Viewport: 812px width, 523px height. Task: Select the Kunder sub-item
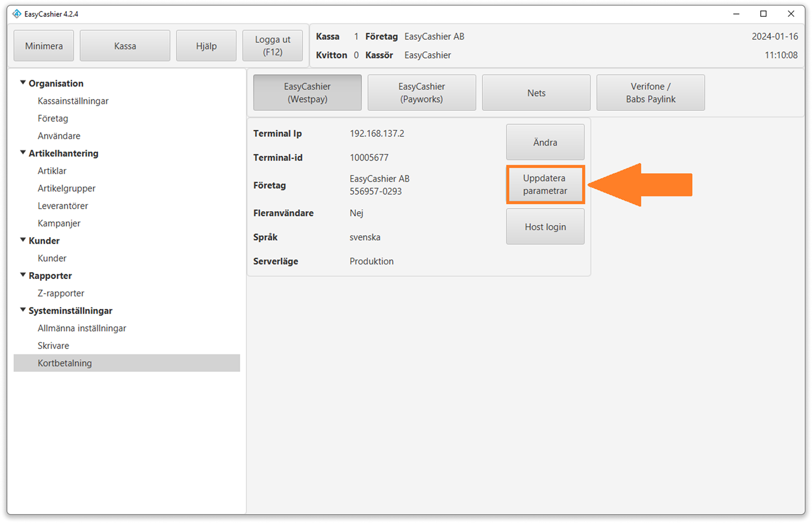tap(52, 258)
